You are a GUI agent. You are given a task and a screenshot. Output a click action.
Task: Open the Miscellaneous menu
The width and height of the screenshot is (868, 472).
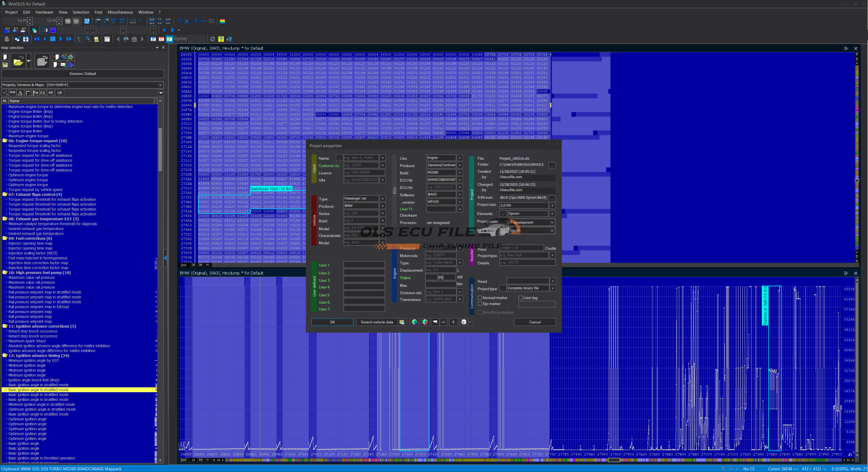coord(120,12)
